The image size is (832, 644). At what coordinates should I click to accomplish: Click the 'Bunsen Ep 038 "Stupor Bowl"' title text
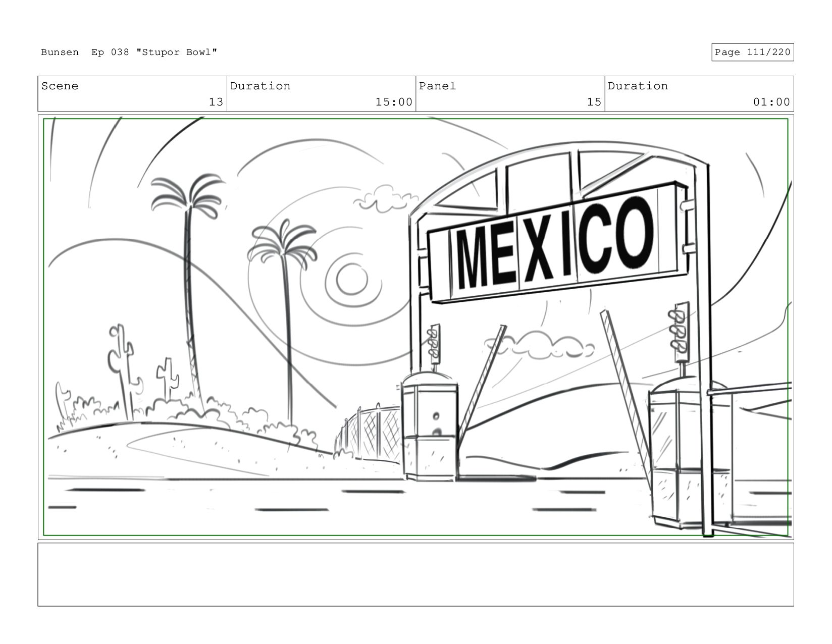(x=129, y=52)
